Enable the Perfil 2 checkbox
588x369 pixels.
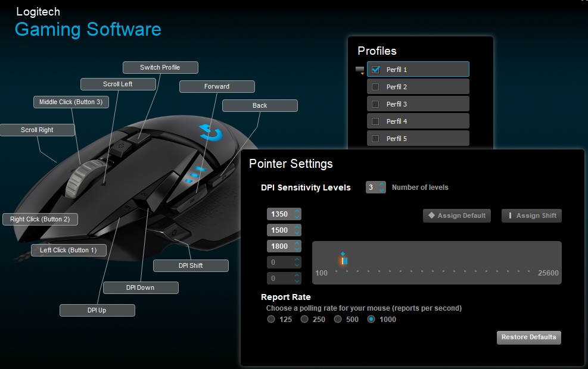coord(375,87)
